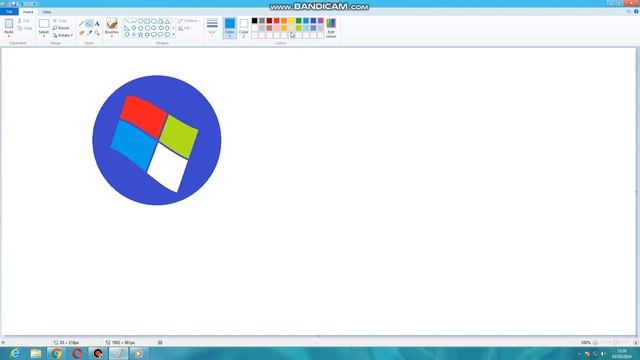This screenshot has width=640, height=360.
Task: Choose the Four-point star shape
Action: click(134, 35)
